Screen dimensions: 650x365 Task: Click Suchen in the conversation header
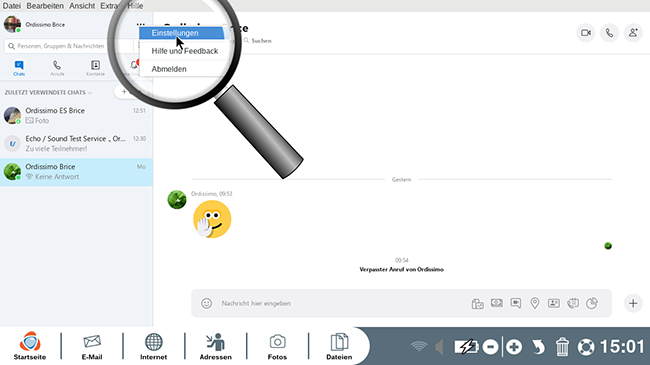[x=257, y=41]
